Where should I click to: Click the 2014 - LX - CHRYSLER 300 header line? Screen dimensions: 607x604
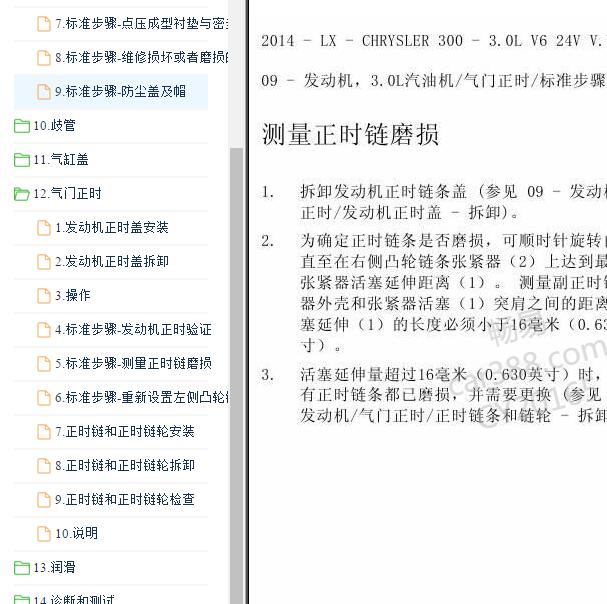pos(434,41)
